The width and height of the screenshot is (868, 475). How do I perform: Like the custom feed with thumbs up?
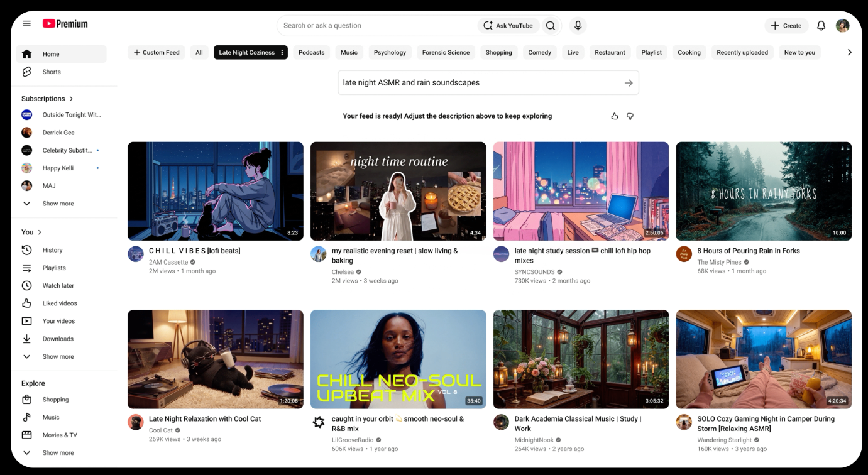[x=615, y=116]
